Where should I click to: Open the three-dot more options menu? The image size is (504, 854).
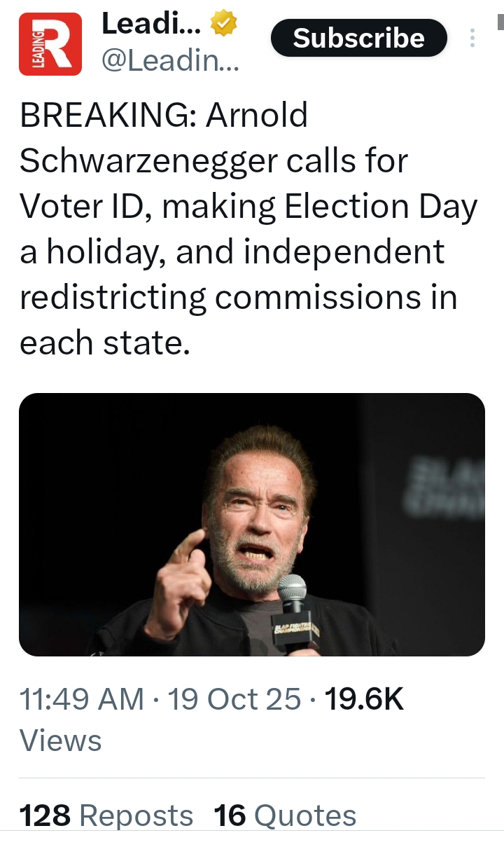pyautogui.click(x=472, y=38)
